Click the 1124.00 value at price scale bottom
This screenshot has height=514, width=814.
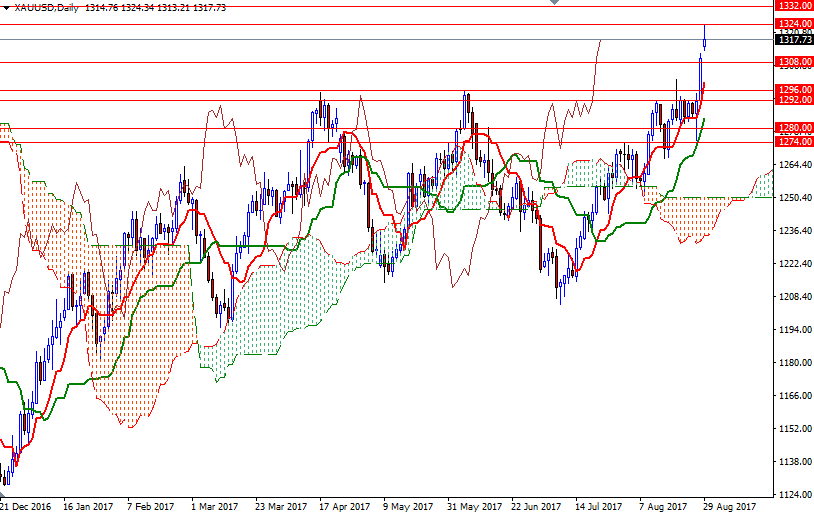click(x=793, y=494)
